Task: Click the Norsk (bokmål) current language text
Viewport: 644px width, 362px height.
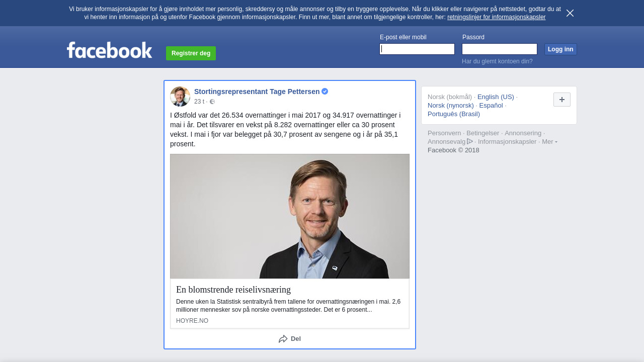Action: (450, 97)
